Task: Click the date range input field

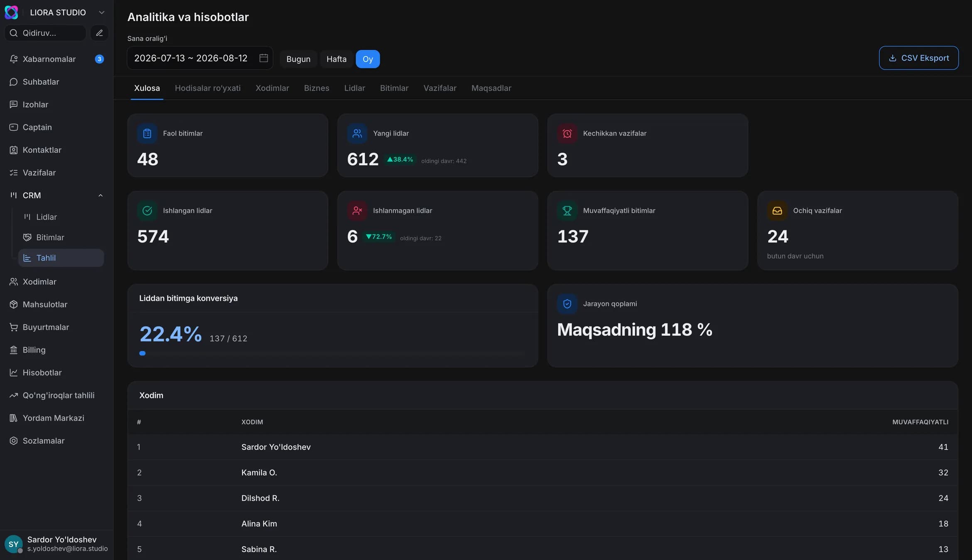Action: (x=200, y=58)
